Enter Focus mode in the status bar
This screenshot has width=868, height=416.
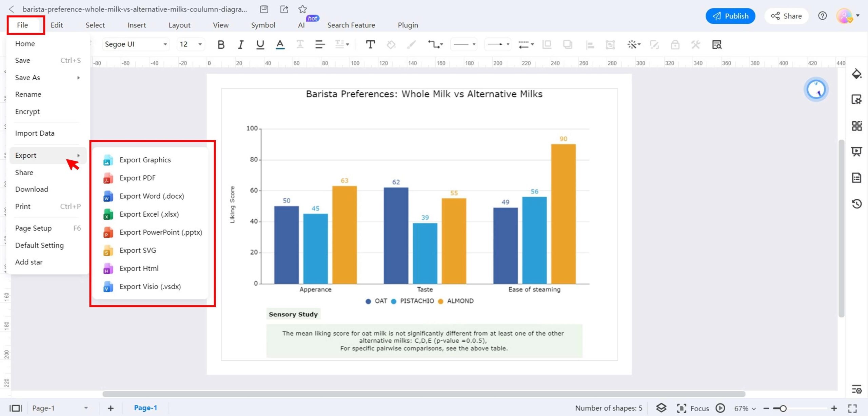pyautogui.click(x=692, y=408)
